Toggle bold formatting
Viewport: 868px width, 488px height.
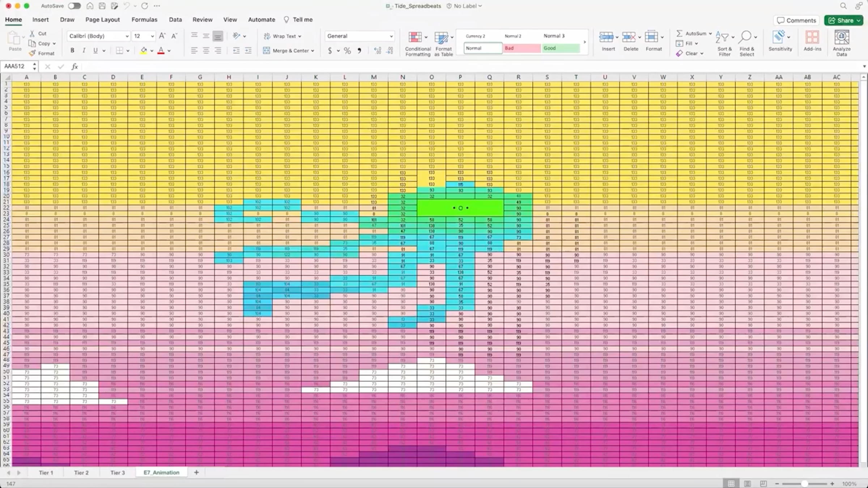coord(72,51)
